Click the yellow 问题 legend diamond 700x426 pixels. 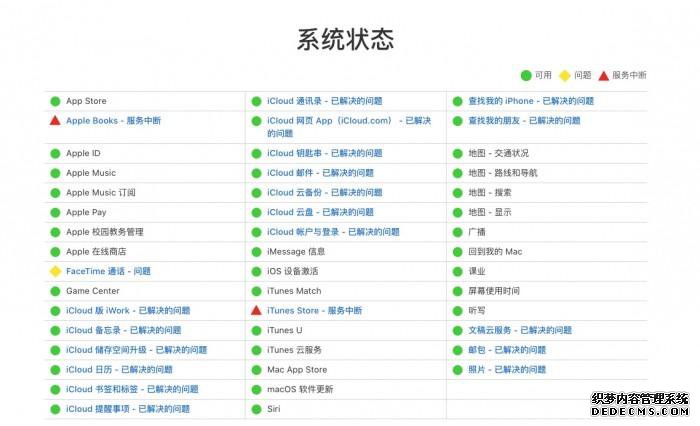565,75
